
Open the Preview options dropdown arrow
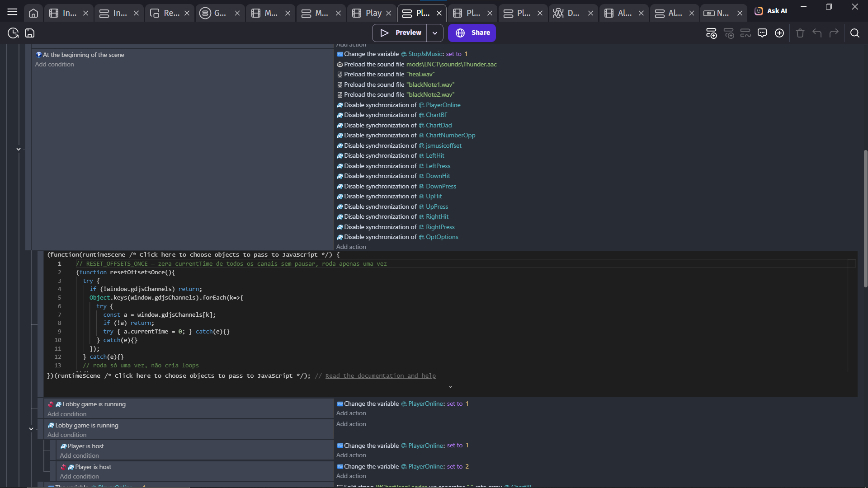coord(434,33)
